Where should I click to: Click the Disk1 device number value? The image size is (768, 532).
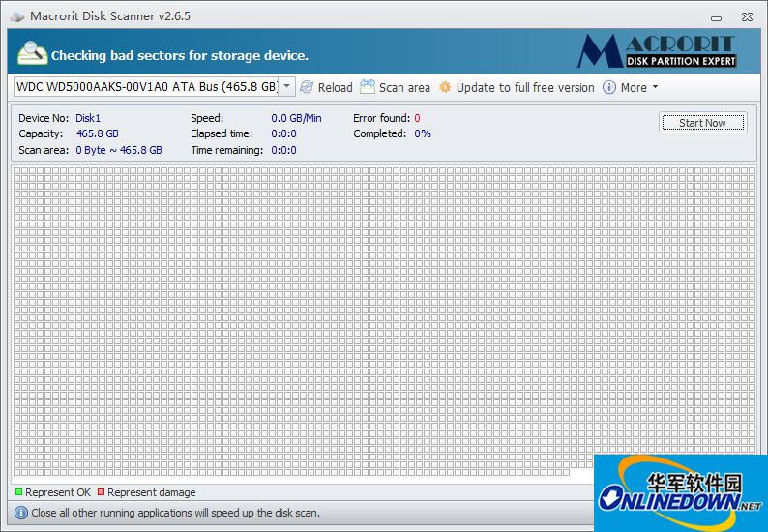[88, 118]
